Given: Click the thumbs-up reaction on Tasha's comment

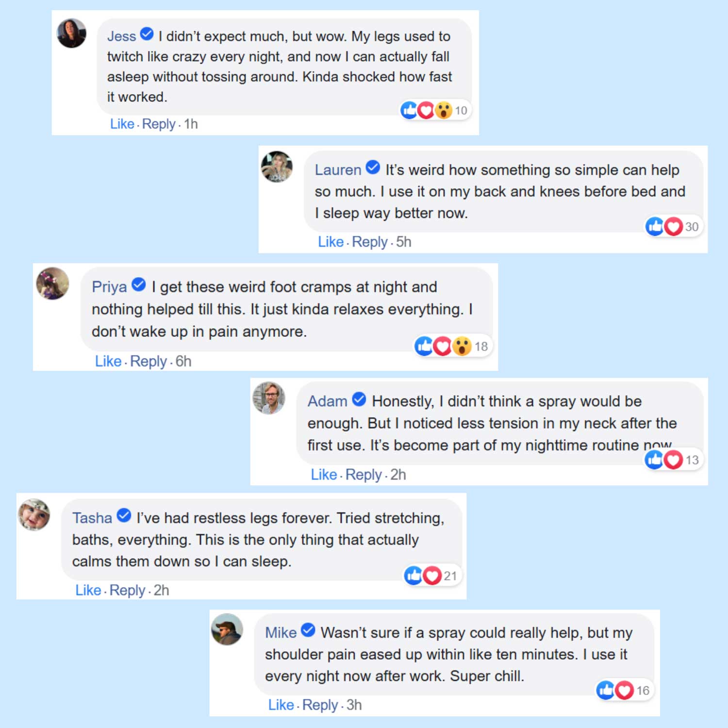Looking at the screenshot, I should coord(414,576).
